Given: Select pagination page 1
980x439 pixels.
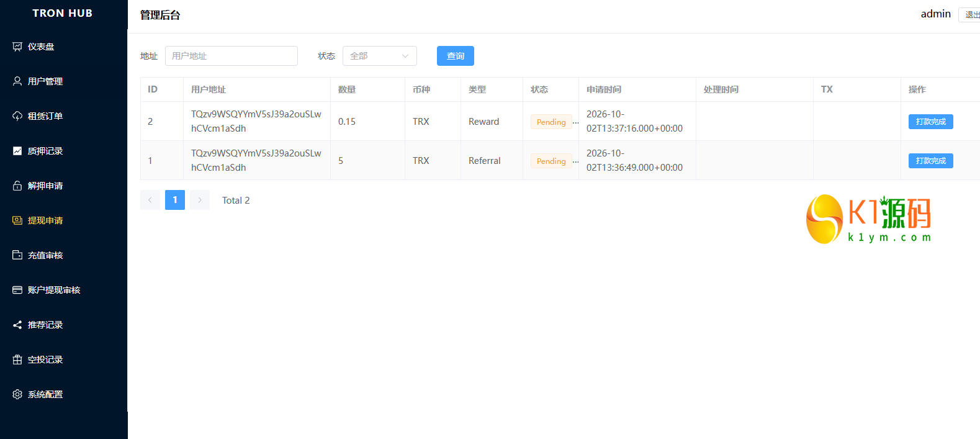Looking at the screenshot, I should [175, 200].
